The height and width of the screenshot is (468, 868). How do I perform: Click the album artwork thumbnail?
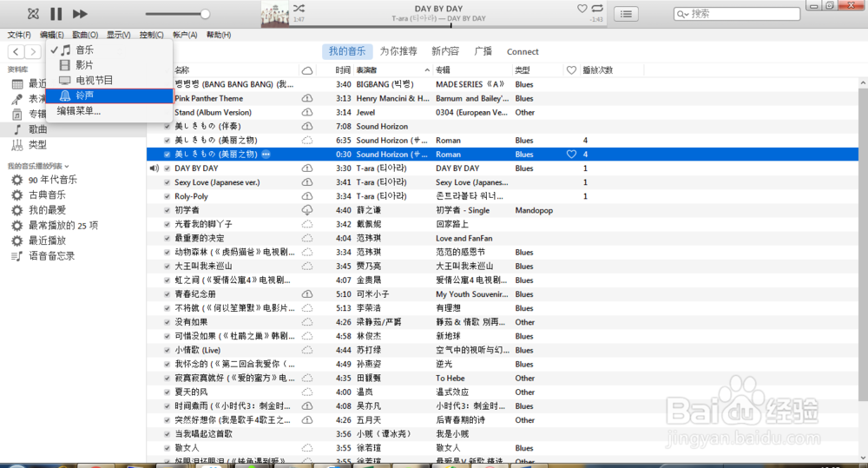[x=275, y=14]
